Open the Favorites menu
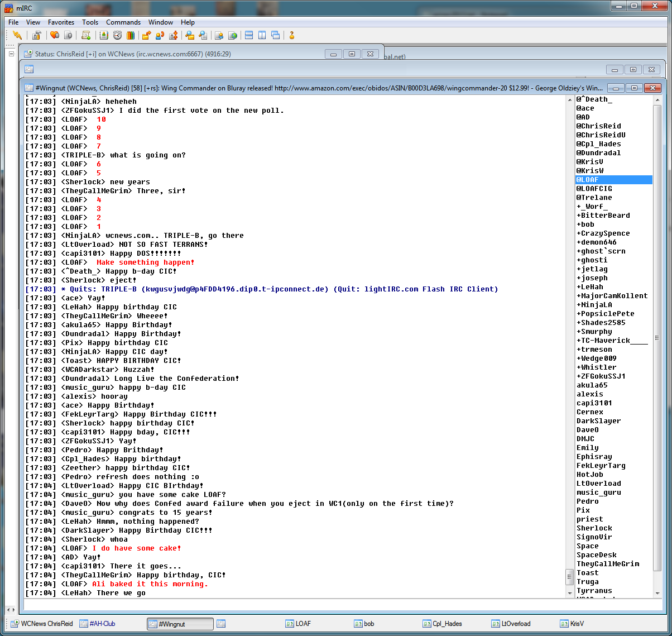The height and width of the screenshot is (636, 672). click(61, 22)
